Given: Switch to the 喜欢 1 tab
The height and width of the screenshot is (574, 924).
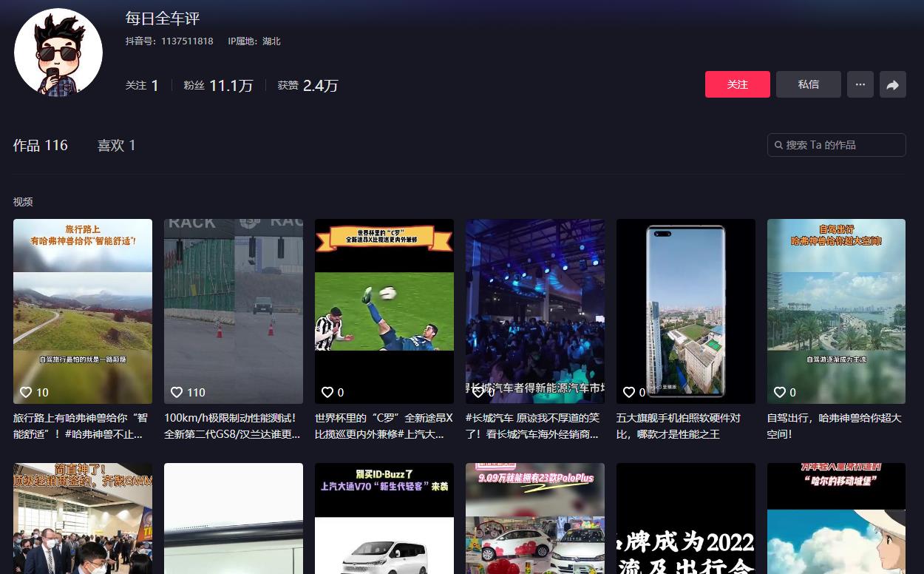Looking at the screenshot, I should tap(117, 146).
